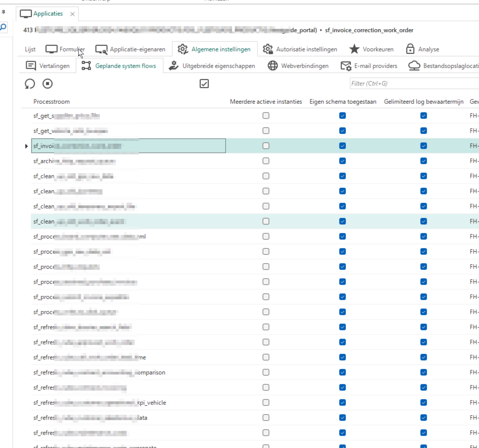The image size is (479, 448).
Task: Click the Algemene instellingen gear icon
Action: click(x=183, y=49)
